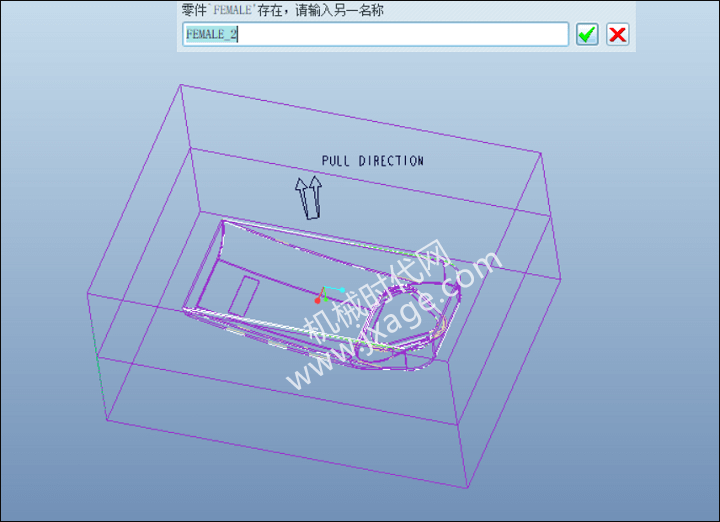Click the FEMALE_2 name input field
720x522 pixels.
376,34
